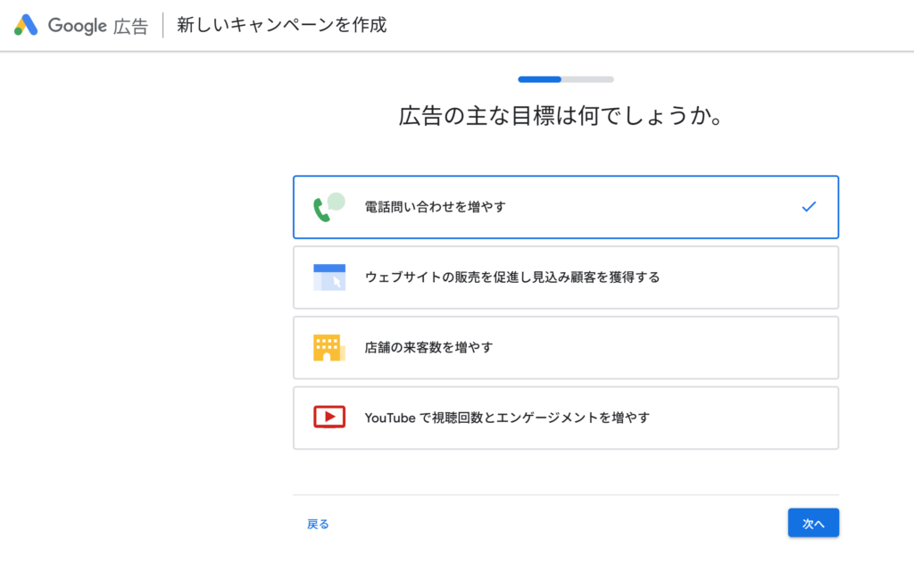Viewport: 914px width, 588px height.
Task: Choose 店舗の来客数を増やす goal
Action: (428, 347)
